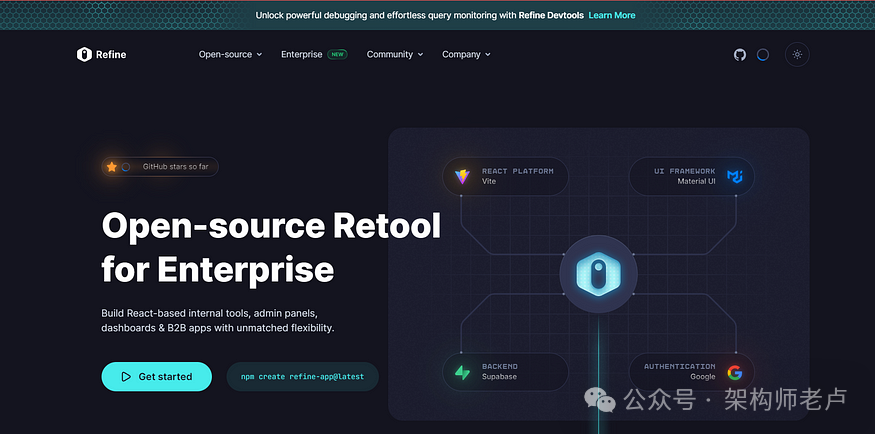
Task: Click the Open-source Retool for Enterprise heading
Action: (x=271, y=248)
